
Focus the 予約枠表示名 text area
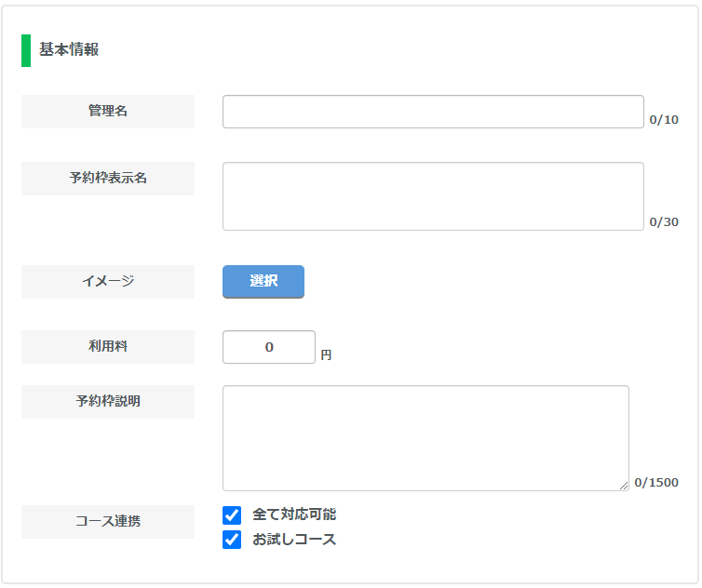pyautogui.click(x=433, y=196)
